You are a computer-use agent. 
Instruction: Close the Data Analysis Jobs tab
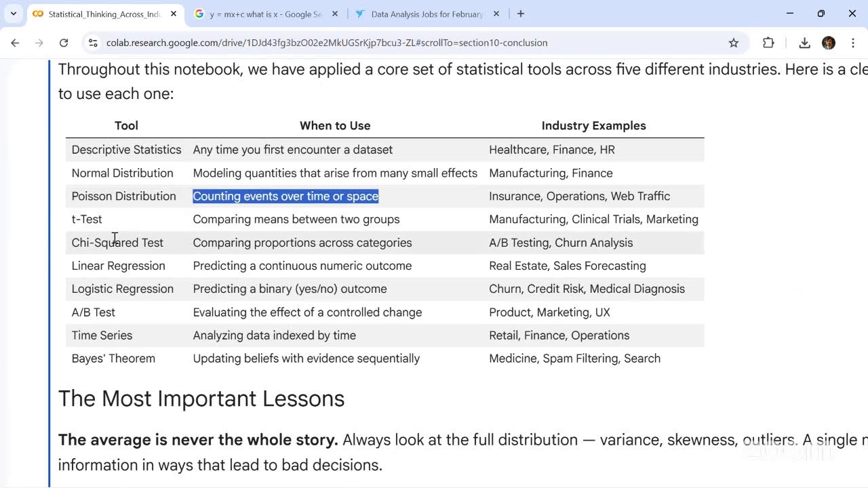[496, 14]
